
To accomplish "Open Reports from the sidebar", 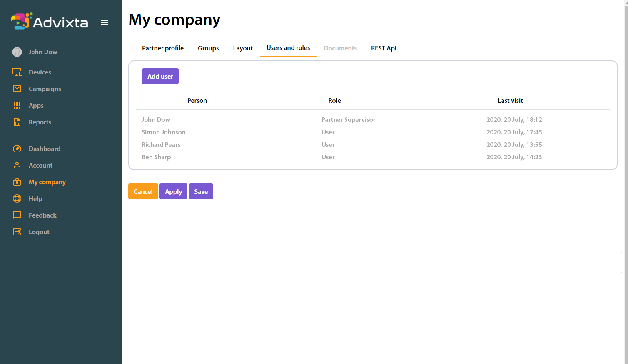I will [40, 122].
